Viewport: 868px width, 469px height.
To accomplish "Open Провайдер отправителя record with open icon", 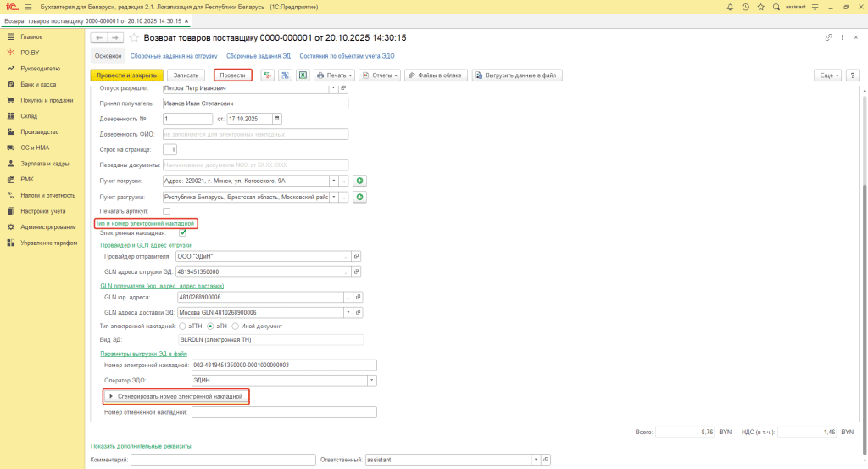I will click(357, 256).
